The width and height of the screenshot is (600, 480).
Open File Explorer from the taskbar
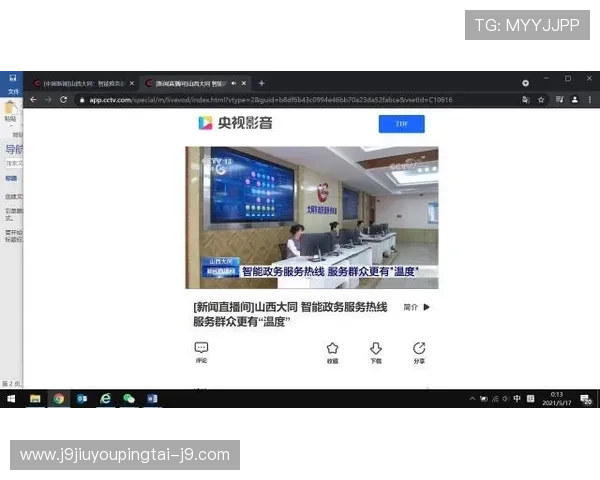pyautogui.click(x=35, y=399)
